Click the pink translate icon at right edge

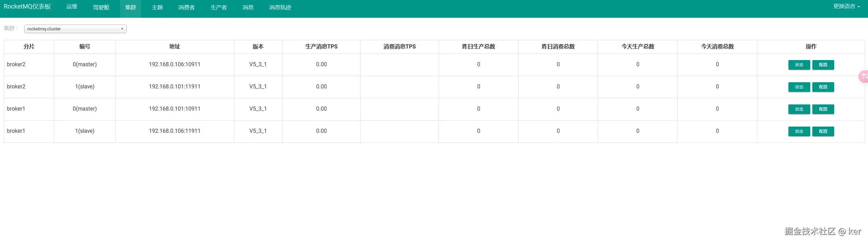coord(864,76)
